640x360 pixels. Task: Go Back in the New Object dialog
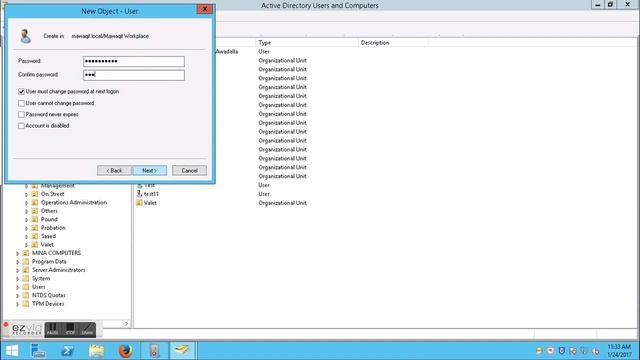[114, 171]
